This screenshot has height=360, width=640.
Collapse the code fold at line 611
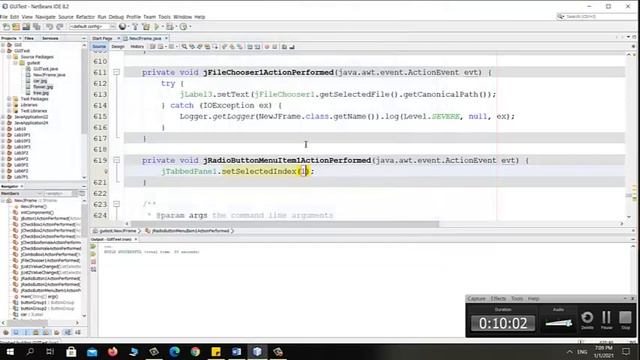116,72
